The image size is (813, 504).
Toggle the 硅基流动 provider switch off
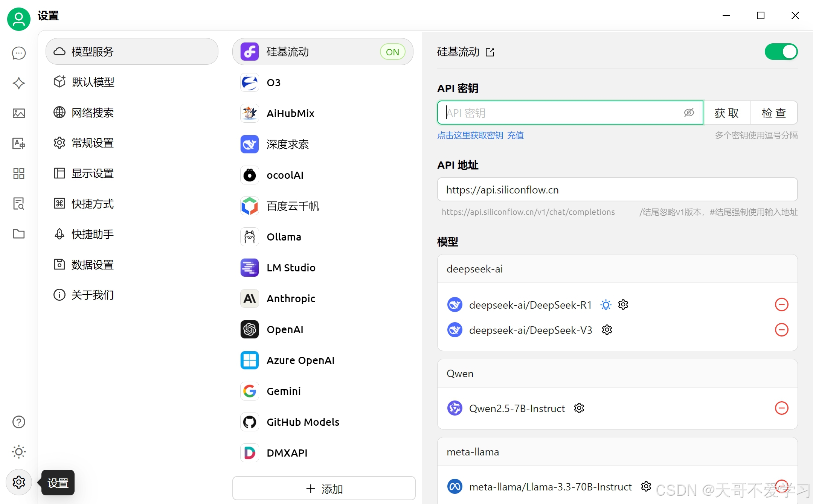(781, 52)
